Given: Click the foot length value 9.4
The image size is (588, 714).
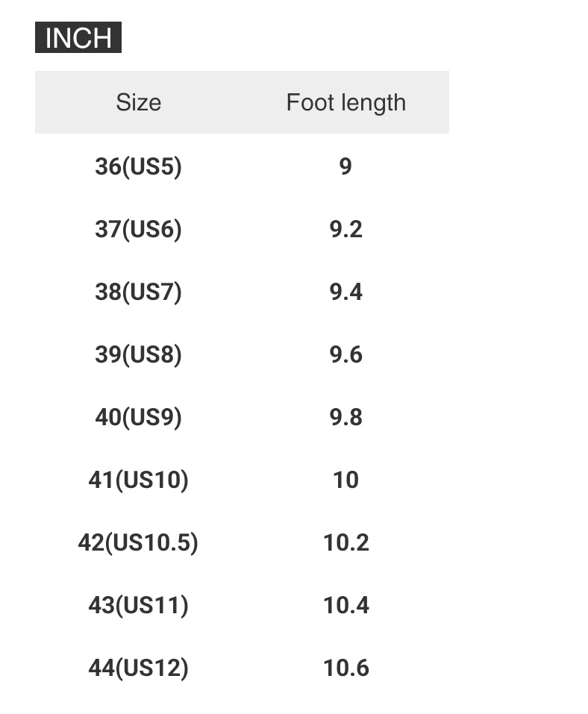Looking at the screenshot, I should (345, 292).
